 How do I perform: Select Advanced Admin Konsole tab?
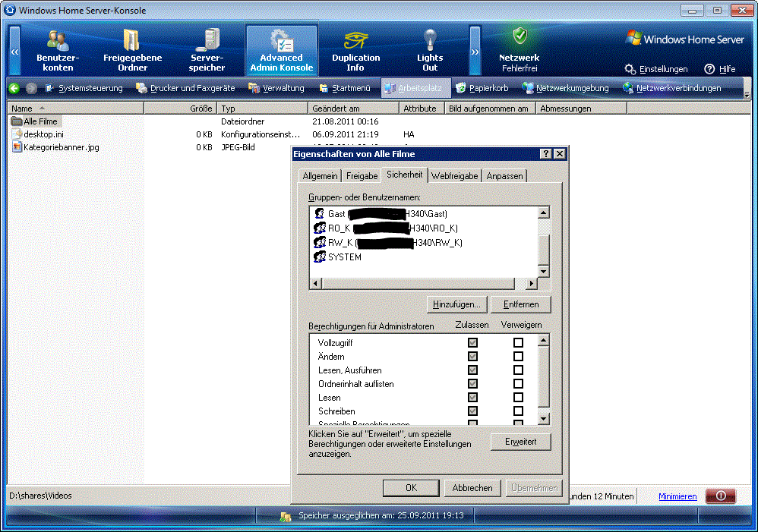coord(281,51)
